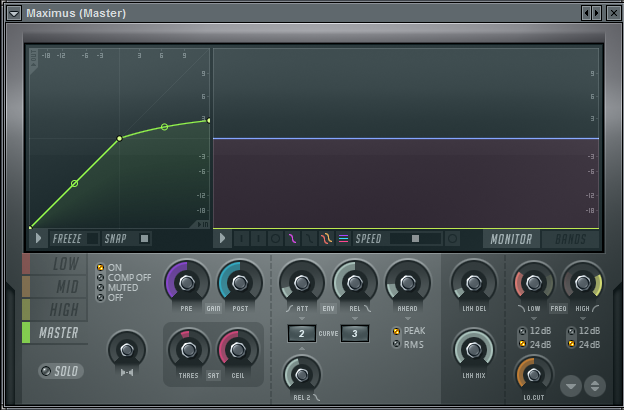This screenshot has height=410, width=624.
Task: Click the LMH MIX knob
Action: (473, 349)
